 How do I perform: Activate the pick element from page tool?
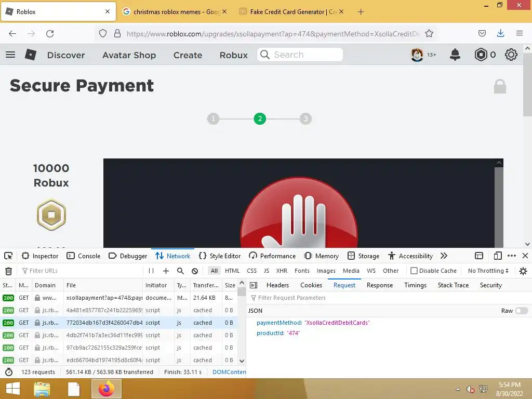coord(8,256)
